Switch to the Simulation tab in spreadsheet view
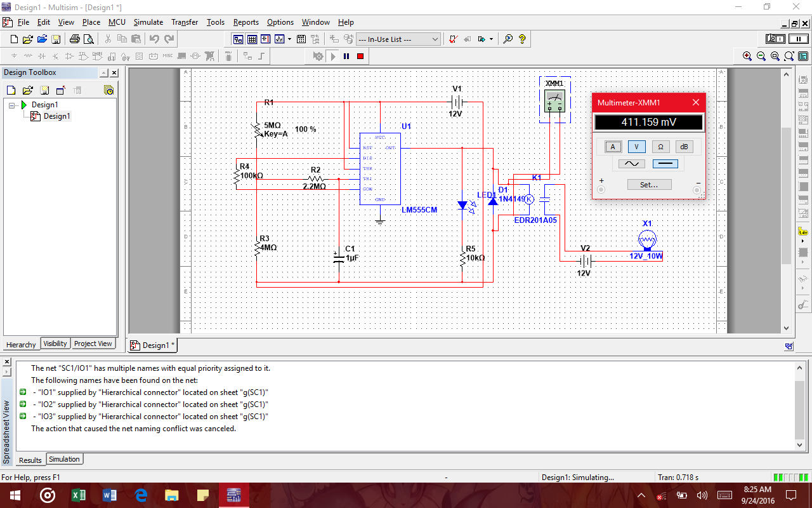The width and height of the screenshot is (812, 508). tap(64, 459)
